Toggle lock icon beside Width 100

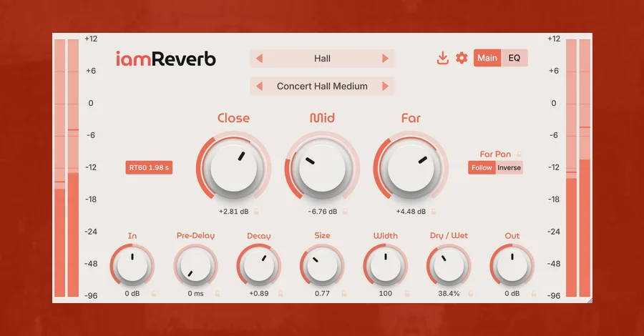[x=407, y=293]
